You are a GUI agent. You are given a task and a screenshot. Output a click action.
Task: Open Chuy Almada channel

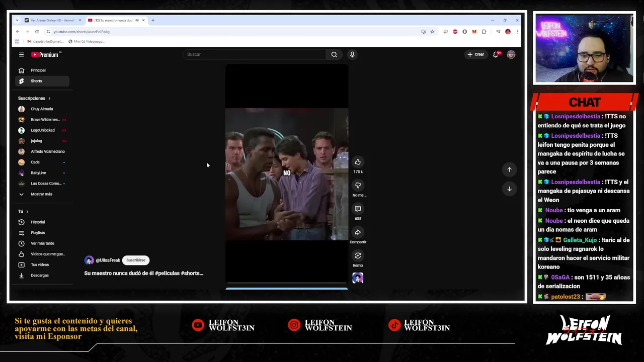coord(43,109)
